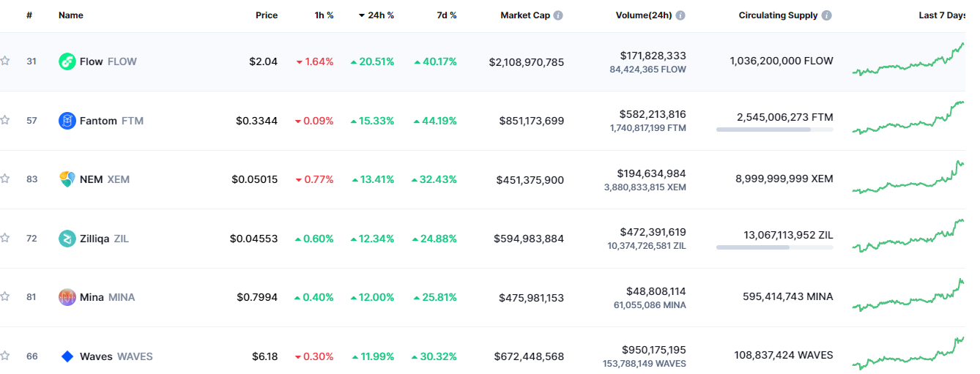This screenshot has width=980, height=374.
Task: Open Fantom 7-day price chart
Action: pyautogui.click(x=908, y=118)
